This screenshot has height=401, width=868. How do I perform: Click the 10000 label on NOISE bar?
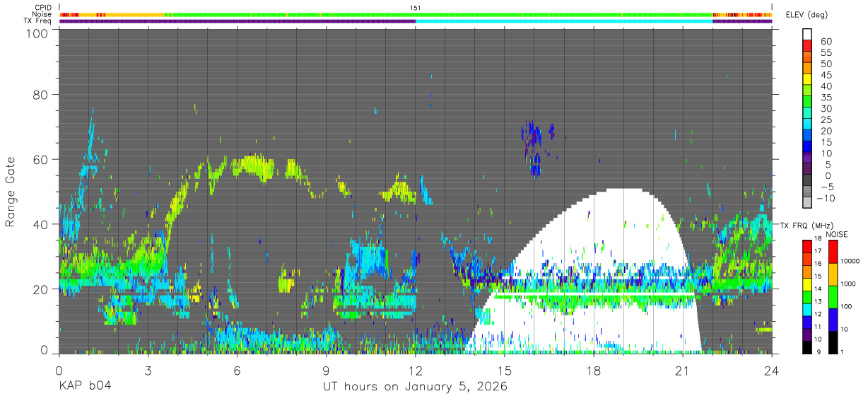[851, 261]
